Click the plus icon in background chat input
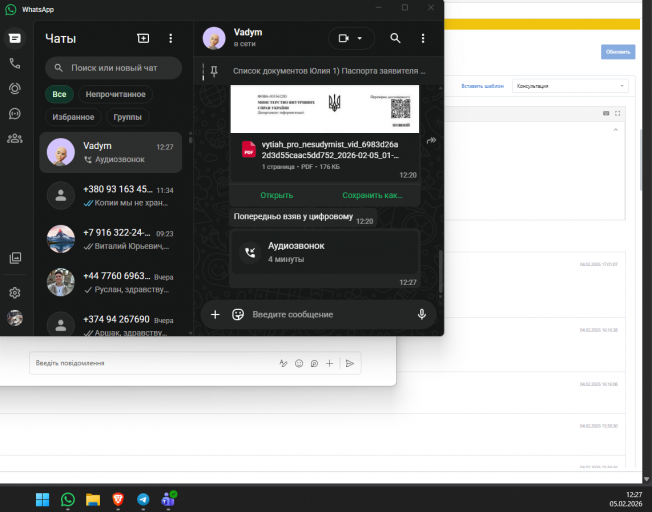 click(x=329, y=364)
